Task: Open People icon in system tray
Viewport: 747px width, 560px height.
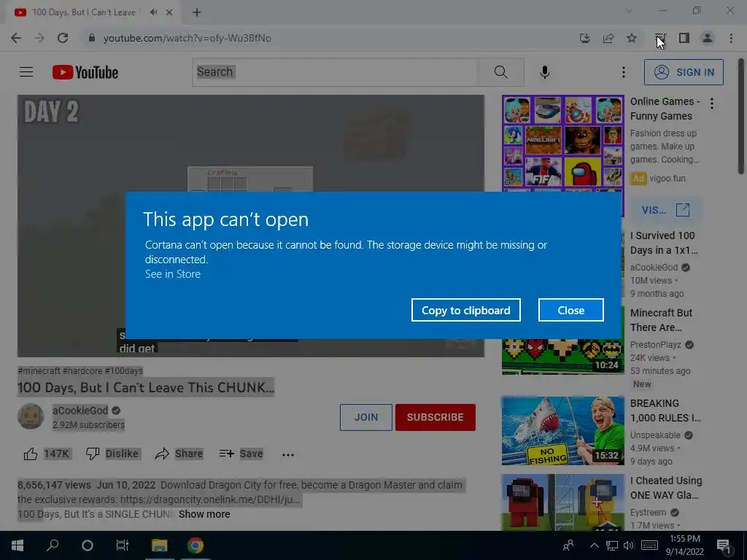Action: (x=568, y=545)
